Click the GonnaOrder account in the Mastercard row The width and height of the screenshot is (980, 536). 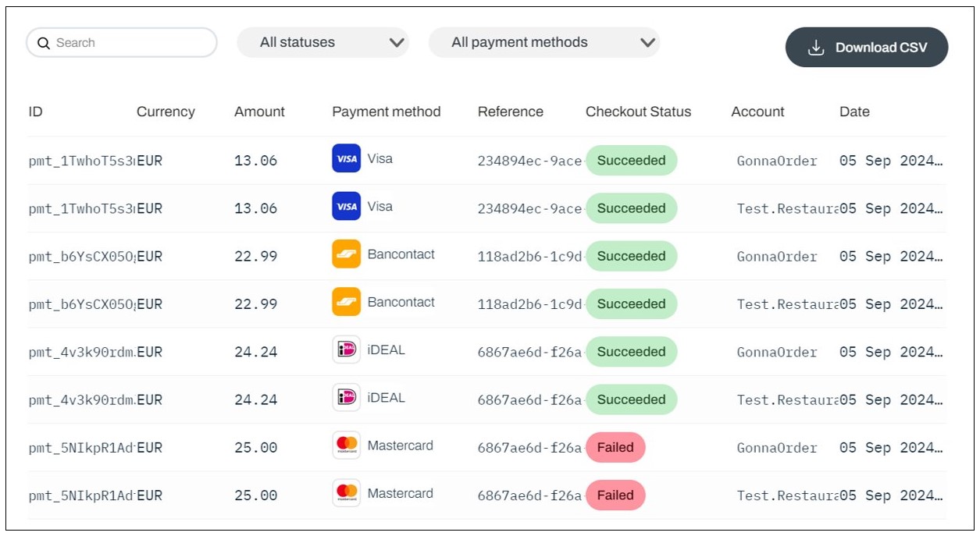[x=777, y=448]
